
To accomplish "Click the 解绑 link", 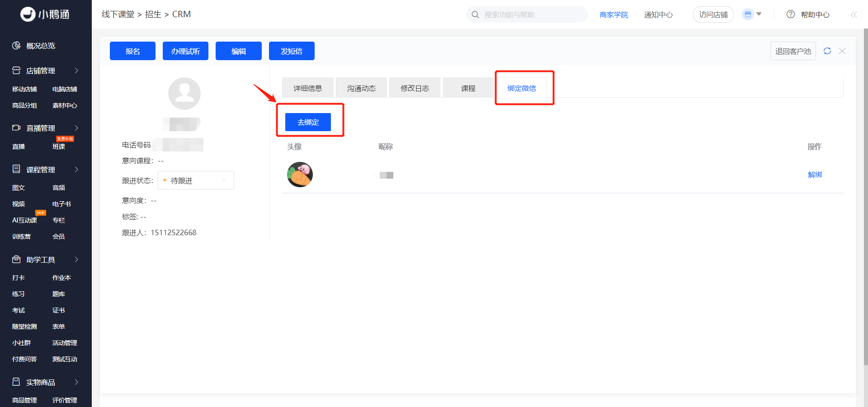I will click(815, 175).
